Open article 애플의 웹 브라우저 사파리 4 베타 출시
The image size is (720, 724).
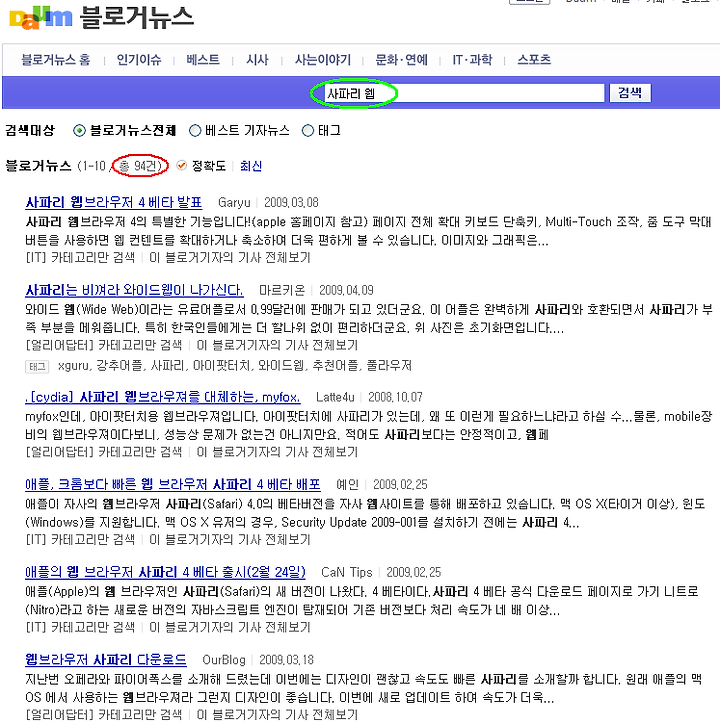pos(165,573)
